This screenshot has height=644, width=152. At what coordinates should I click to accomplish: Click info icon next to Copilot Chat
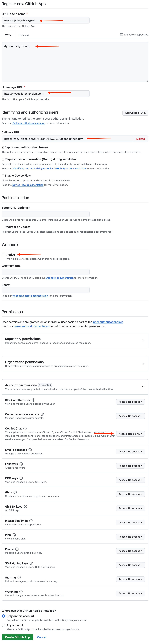[x=25, y=429]
